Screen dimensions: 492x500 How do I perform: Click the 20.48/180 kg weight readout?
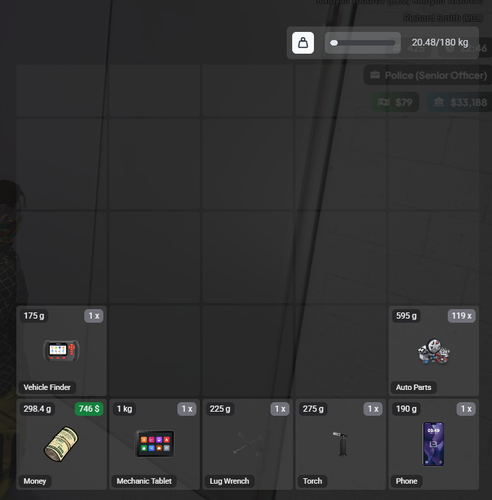(440, 43)
